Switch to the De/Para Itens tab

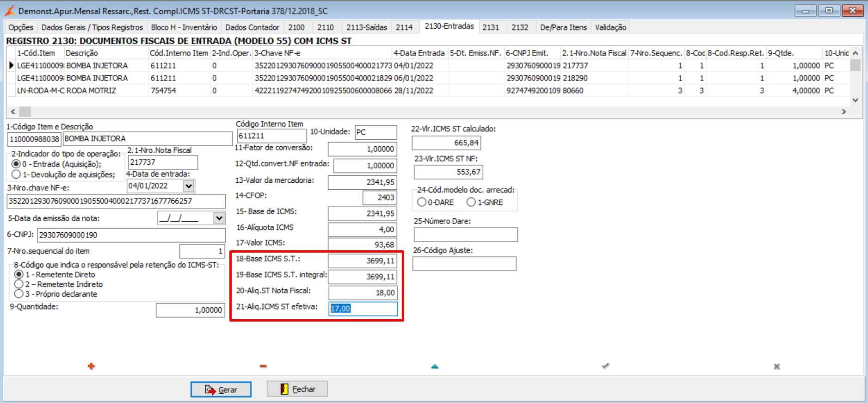(563, 27)
